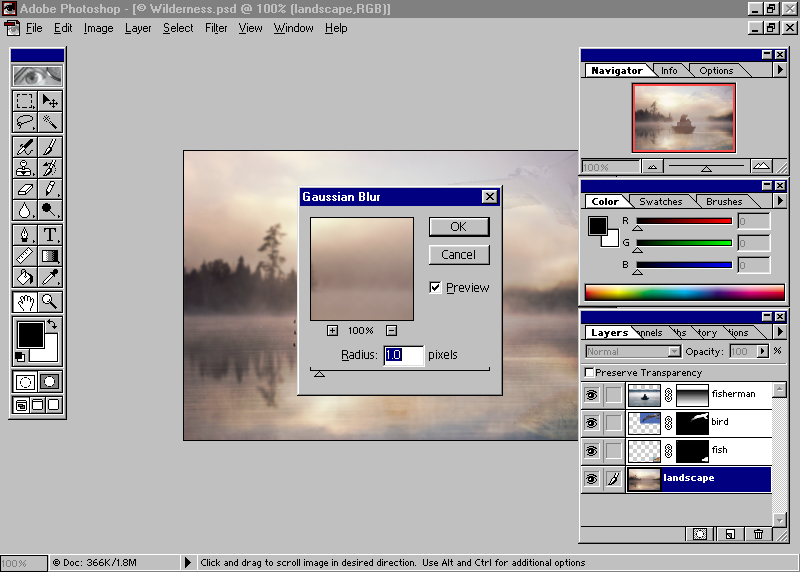Viewport: 800px width, 572px height.
Task: Swap foreground and background colors
Action: (52, 324)
